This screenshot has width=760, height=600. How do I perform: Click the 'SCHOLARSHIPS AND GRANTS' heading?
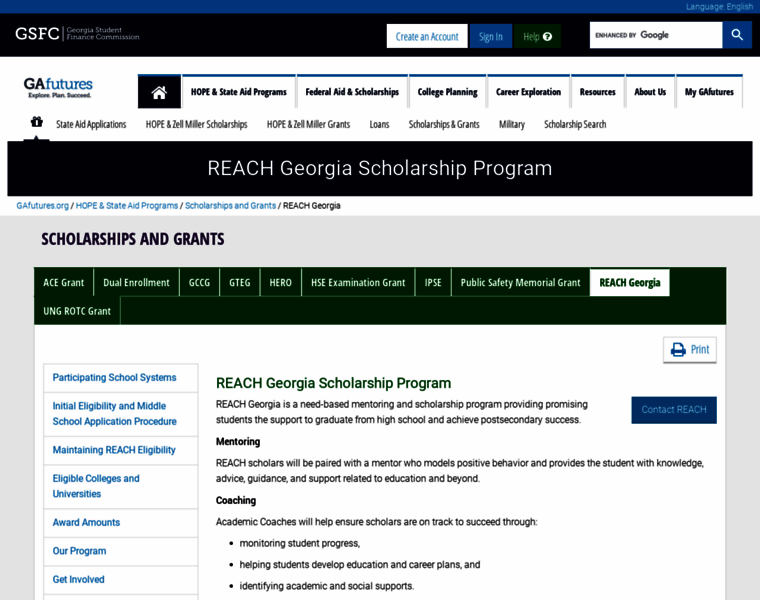tap(133, 239)
